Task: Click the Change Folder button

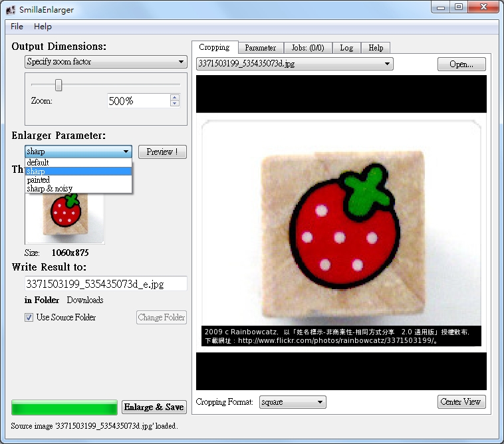Action: tap(162, 318)
